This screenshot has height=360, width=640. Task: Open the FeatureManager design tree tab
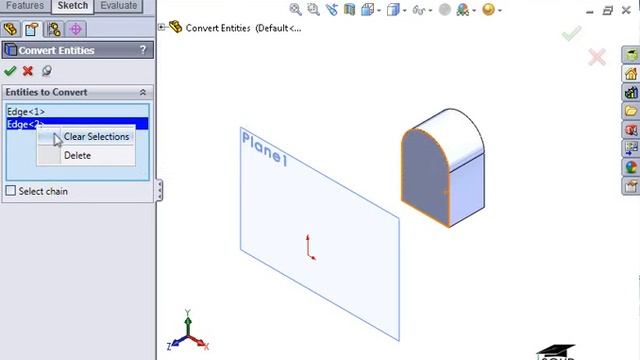11,29
